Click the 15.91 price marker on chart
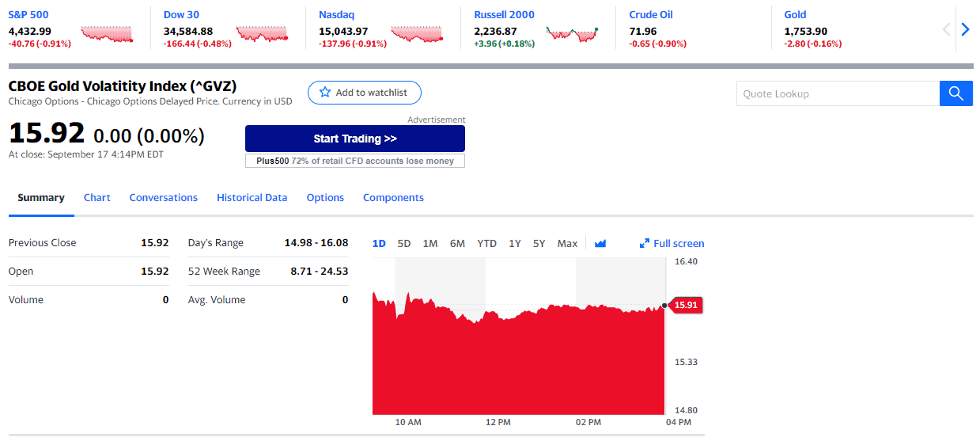The width and height of the screenshot is (980, 441). pyautogui.click(x=685, y=305)
